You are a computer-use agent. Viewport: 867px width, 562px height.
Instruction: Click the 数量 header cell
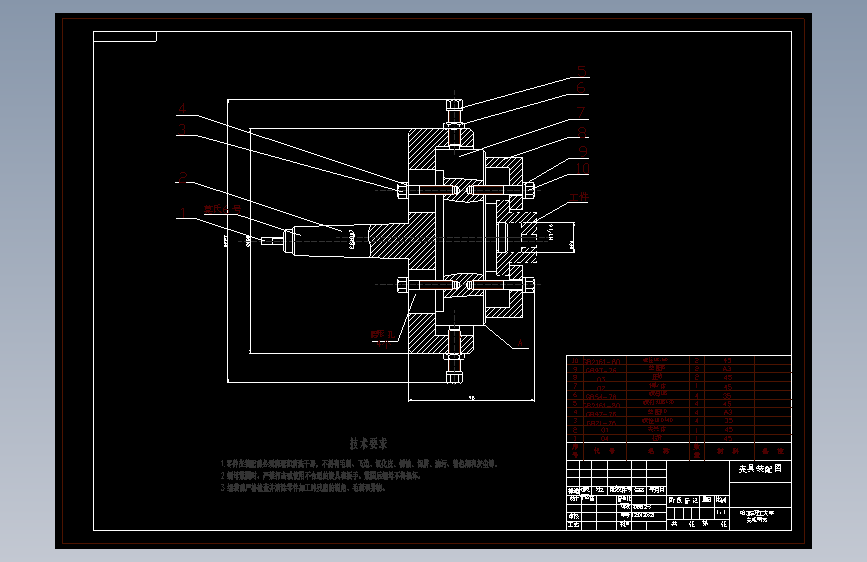(697, 451)
